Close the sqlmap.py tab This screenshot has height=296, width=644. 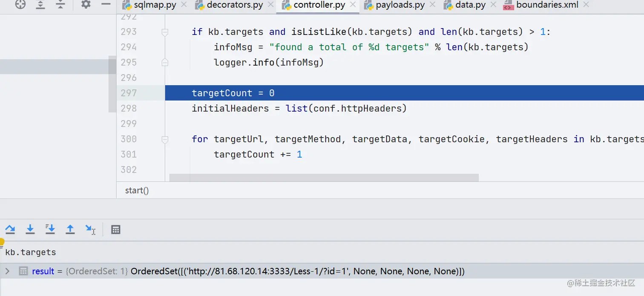[184, 5]
